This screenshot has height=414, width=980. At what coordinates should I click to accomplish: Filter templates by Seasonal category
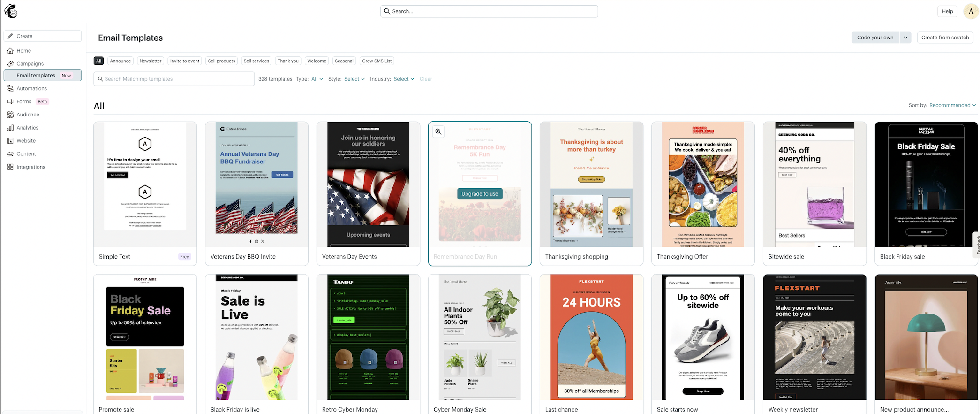pos(344,61)
